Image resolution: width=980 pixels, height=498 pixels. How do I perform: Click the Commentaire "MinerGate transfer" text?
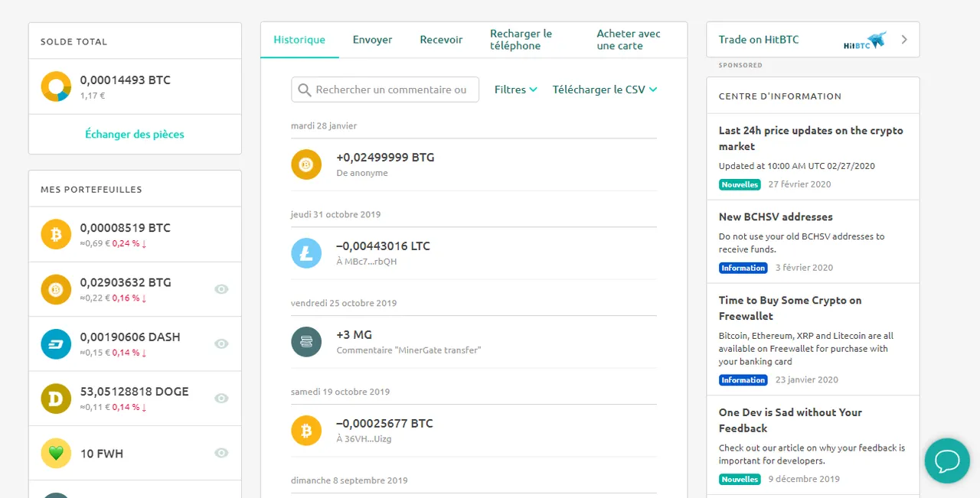409,350
